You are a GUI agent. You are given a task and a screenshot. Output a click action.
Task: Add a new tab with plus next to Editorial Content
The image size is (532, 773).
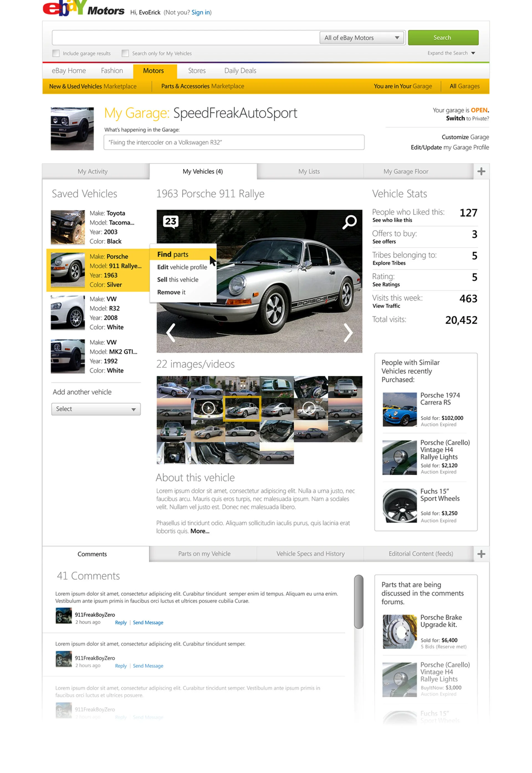481,554
